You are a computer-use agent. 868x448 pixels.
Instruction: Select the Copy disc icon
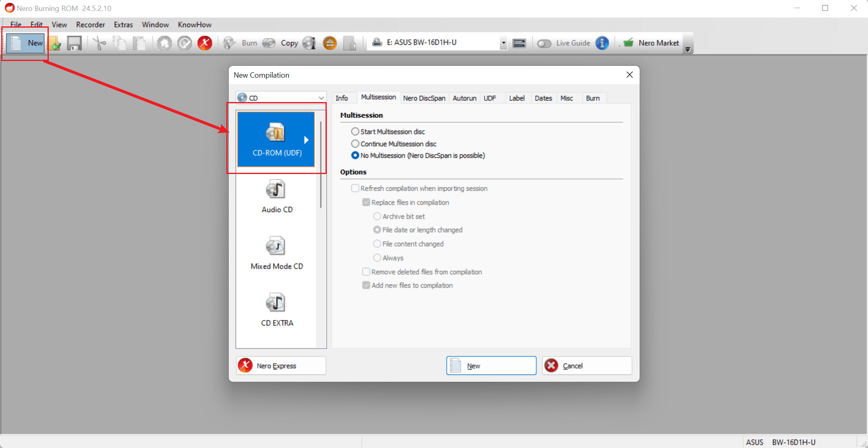click(x=269, y=43)
